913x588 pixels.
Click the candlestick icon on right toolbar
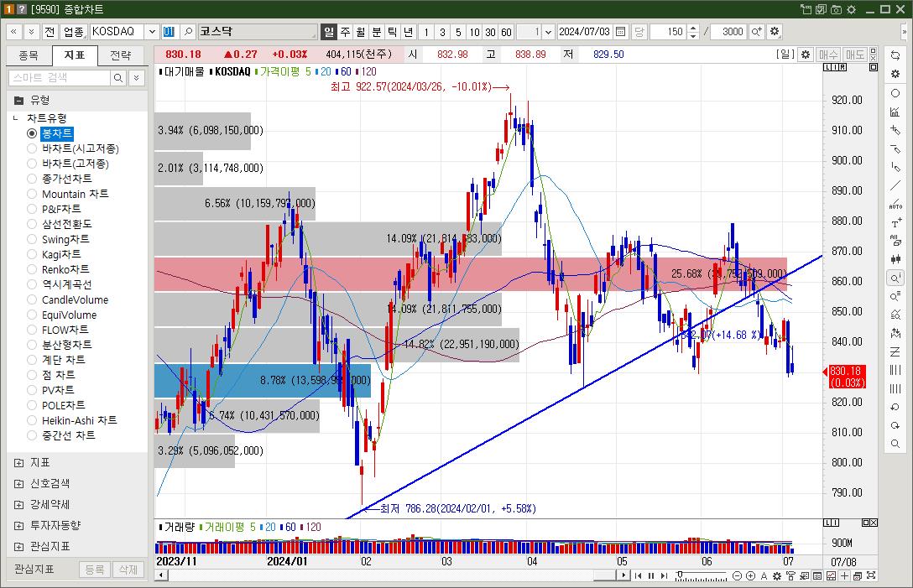[x=895, y=259]
